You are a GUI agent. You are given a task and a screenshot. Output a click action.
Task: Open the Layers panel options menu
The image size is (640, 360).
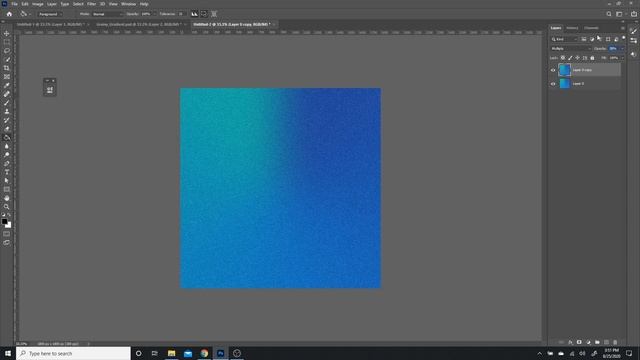click(x=622, y=28)
